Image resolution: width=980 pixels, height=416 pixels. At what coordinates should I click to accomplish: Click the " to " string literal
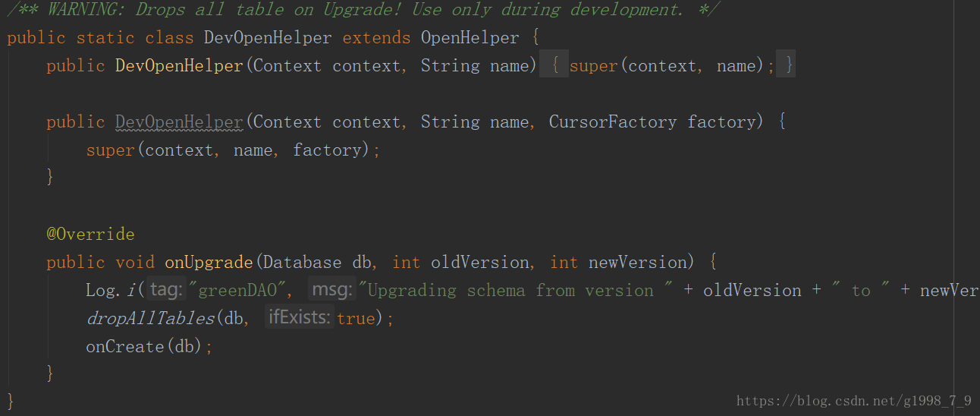[860, 291]
